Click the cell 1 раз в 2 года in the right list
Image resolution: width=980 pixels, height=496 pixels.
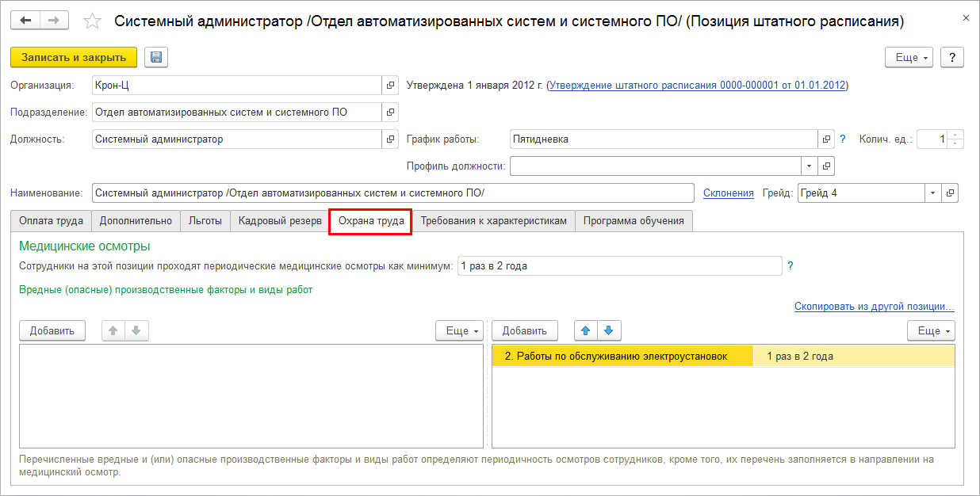pos(853,357)
